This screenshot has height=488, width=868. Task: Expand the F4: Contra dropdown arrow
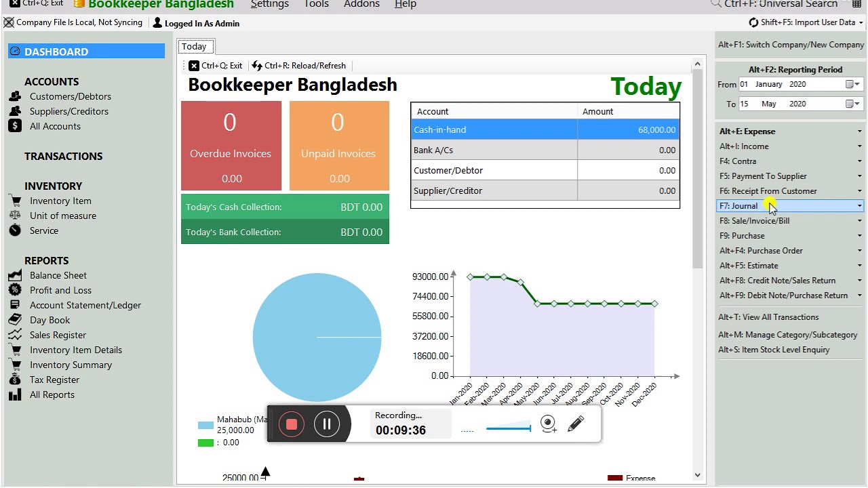coord(859,161)
